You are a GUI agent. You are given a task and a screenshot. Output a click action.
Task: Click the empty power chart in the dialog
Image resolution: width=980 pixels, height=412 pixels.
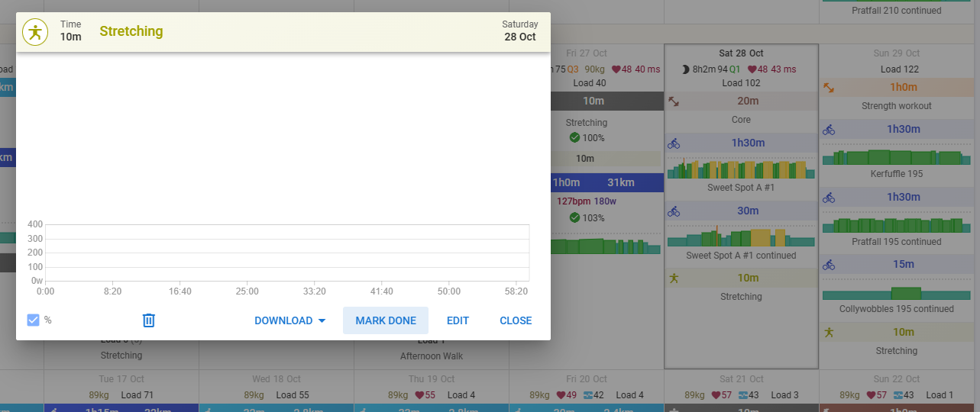287,253
